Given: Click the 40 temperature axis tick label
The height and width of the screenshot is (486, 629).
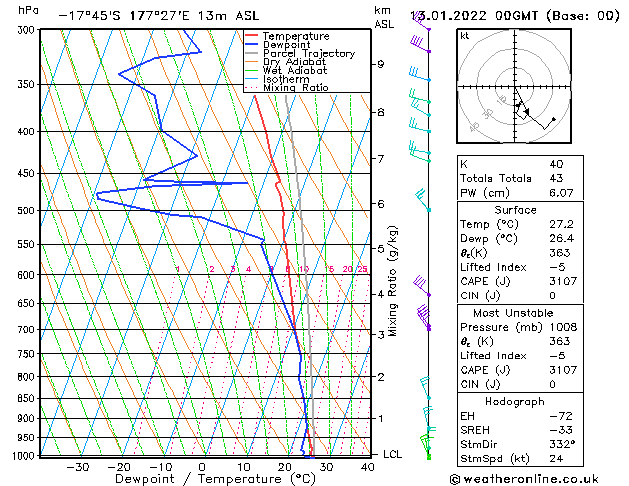Looking at the screenshot, I should 367,467.
